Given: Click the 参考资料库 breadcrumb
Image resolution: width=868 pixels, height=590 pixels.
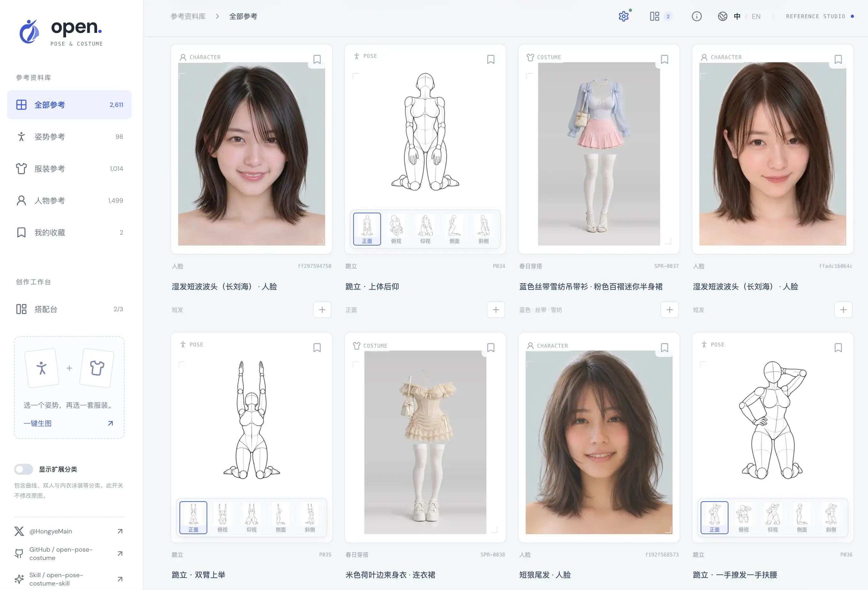Looking at the screenshot, I should [x=188, y=16].
